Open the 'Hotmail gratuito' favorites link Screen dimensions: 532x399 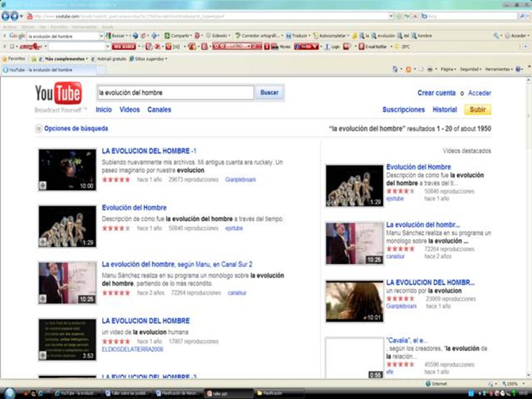click(x=109, y=59)
